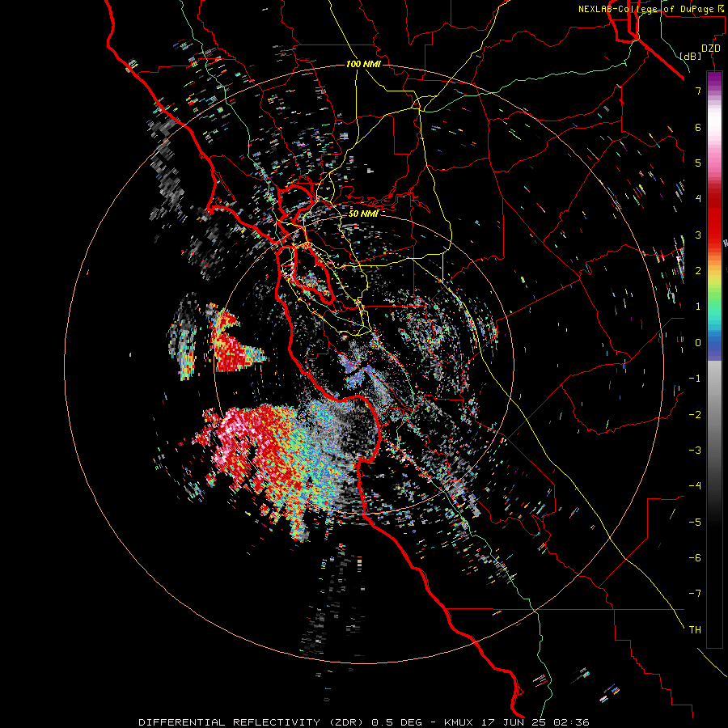Click the "-6" value on the dB scale
728x728 pixels.
click(x=695, y=558)
